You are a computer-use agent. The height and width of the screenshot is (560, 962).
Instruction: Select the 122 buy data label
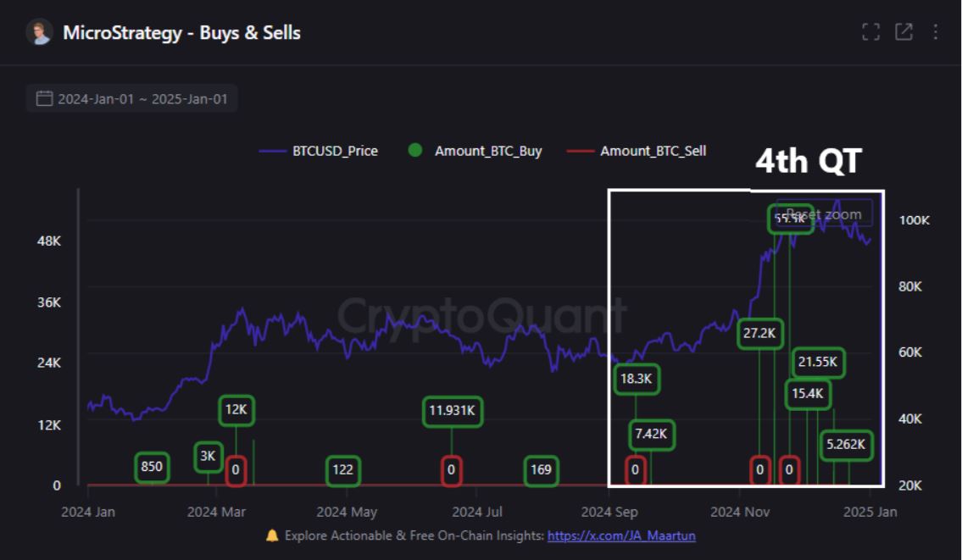click(343, 470)
